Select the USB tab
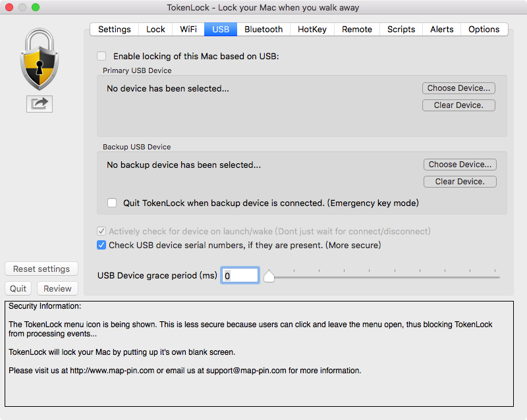527x420 pixels. coord(221,29)
